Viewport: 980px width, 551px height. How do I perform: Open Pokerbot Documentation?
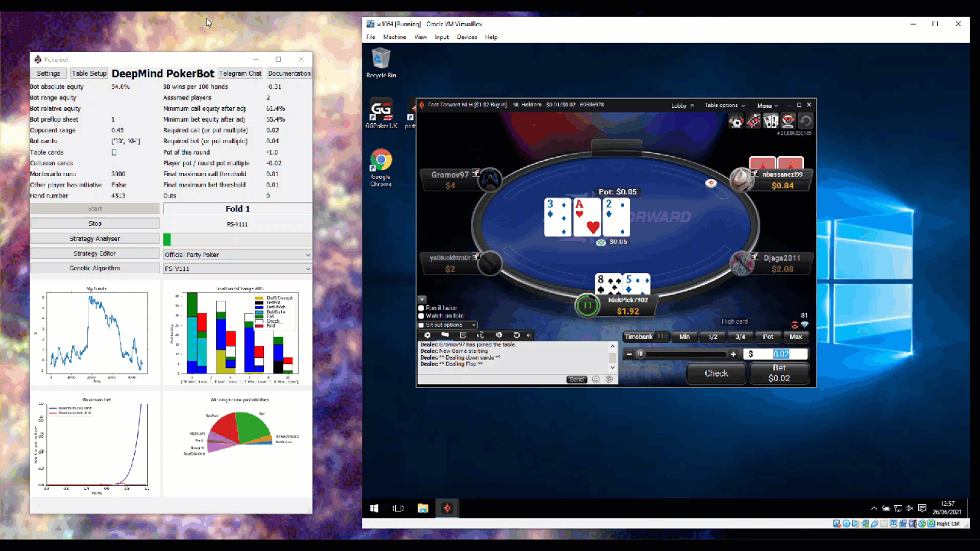[x=289, y=73]
